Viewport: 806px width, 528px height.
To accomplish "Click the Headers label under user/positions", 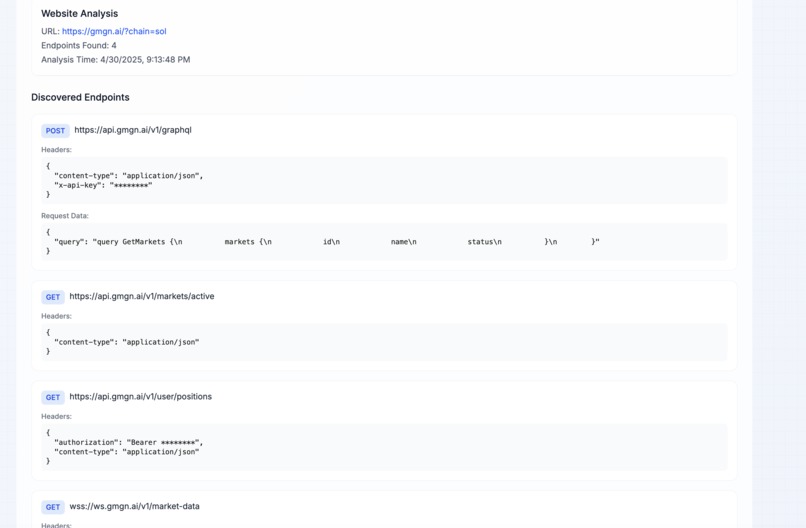I will [57, 416].
